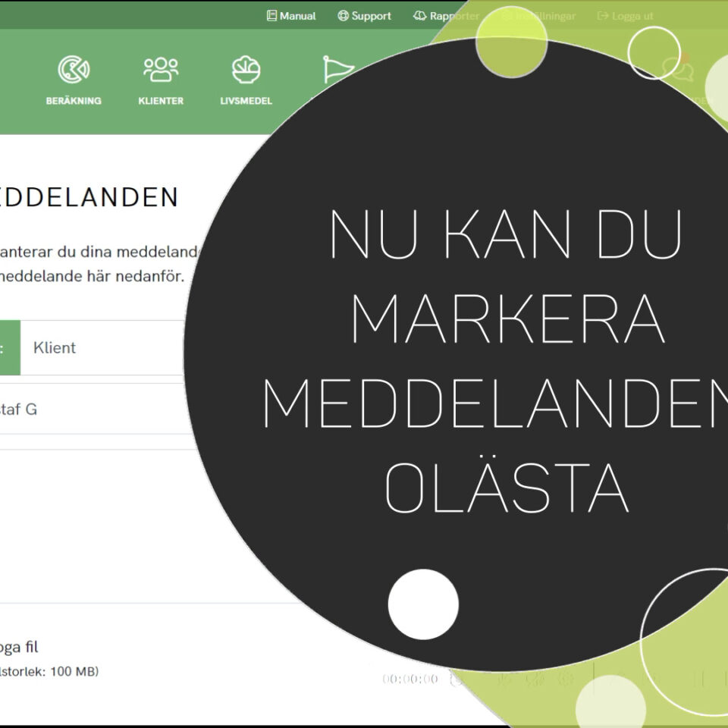Open the Support link text
This screenshot has width=728, height=728.
371,16
